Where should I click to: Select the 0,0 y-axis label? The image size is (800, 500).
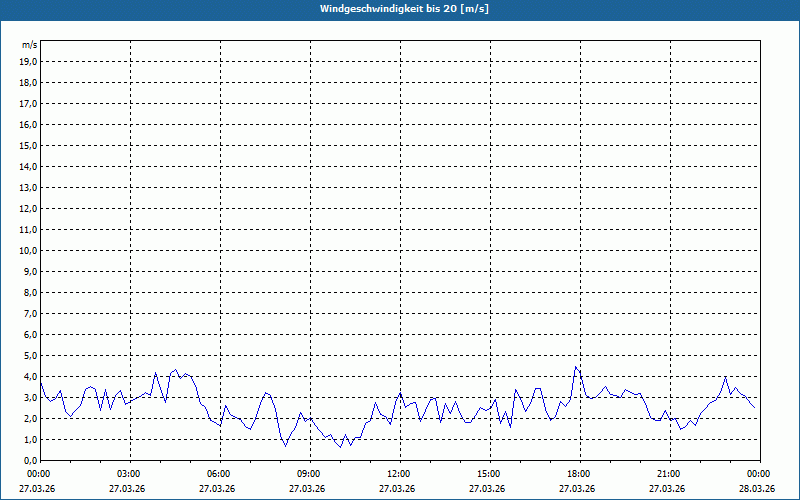[x=31, y=461]
